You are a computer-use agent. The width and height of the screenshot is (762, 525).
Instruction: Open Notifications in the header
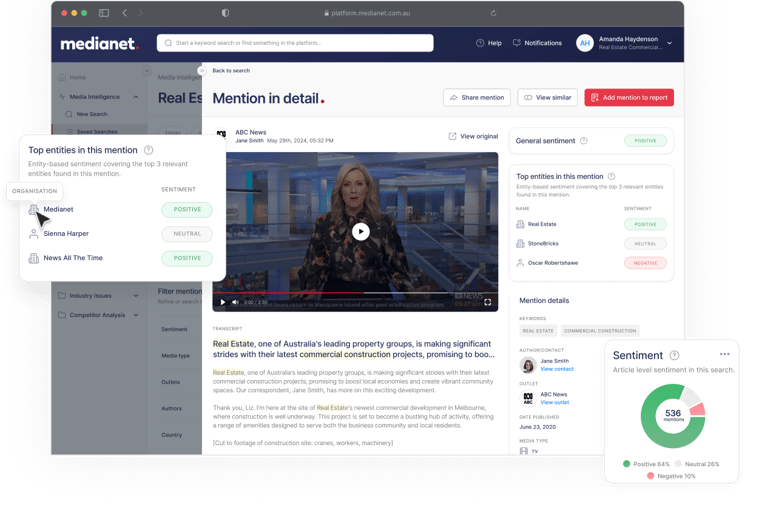537,43
